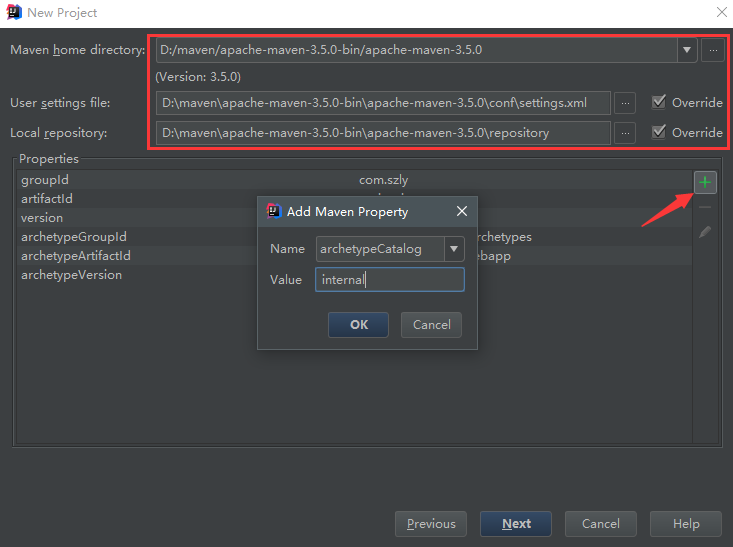Close the New Project window

coord(722,12)
